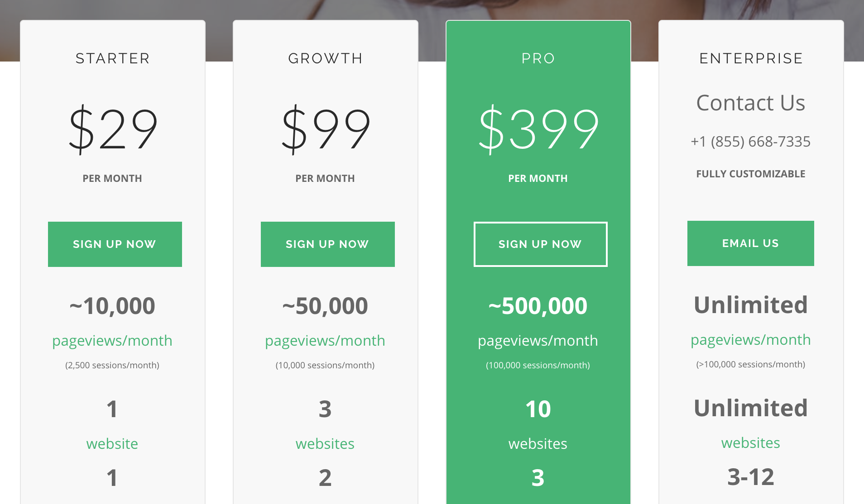The image size is (864, 504).
Task: Click Enterprise Unlimited pageviews text
Action: tap(751, 305)
